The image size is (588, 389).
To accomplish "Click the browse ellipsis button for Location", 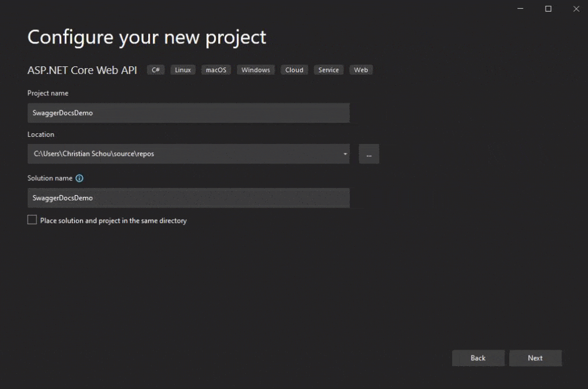I will click(x=369, y=154).
